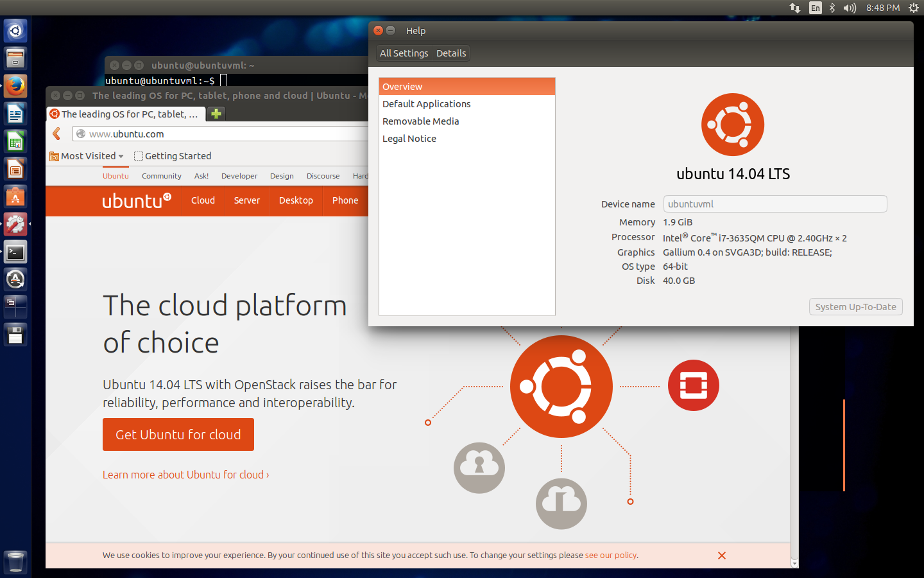Click the Disk value '40.0 GB'
The height and width of the screenshot is (578, 924).
pos(679,281)
